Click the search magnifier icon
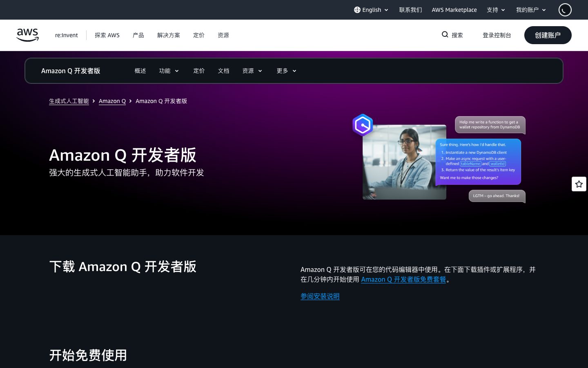 445,35
